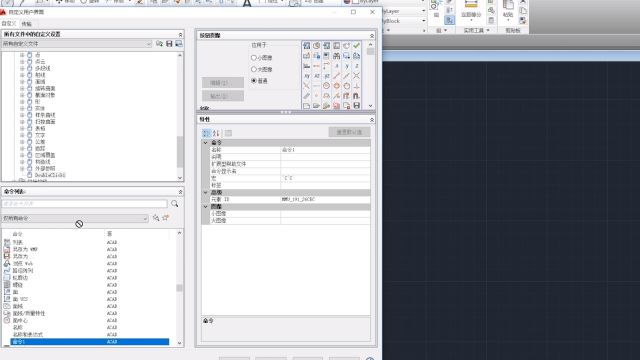Screen dimensions: 640x360
Task: Open the command filter dropdown 仅所有命令
Action: pos(75,218)
